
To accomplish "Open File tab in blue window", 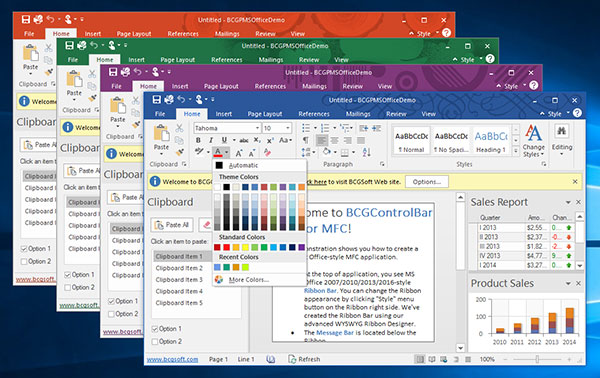I will coord(160,114).
